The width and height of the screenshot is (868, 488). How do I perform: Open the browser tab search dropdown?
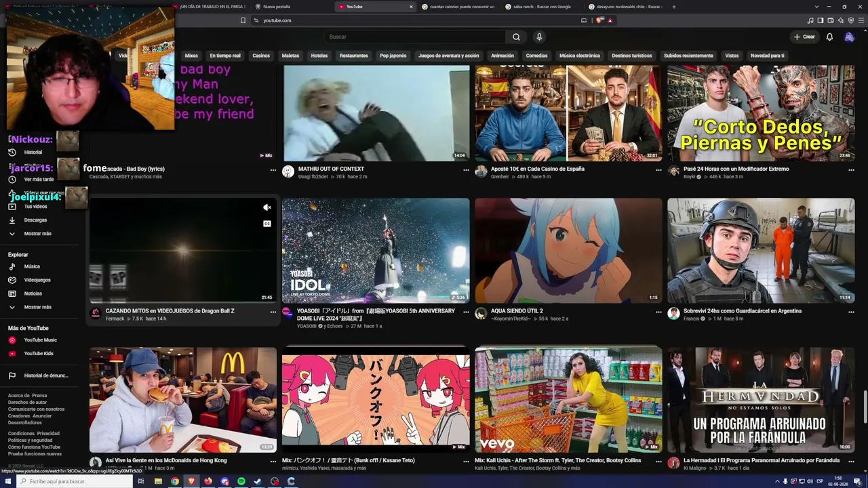817,7
